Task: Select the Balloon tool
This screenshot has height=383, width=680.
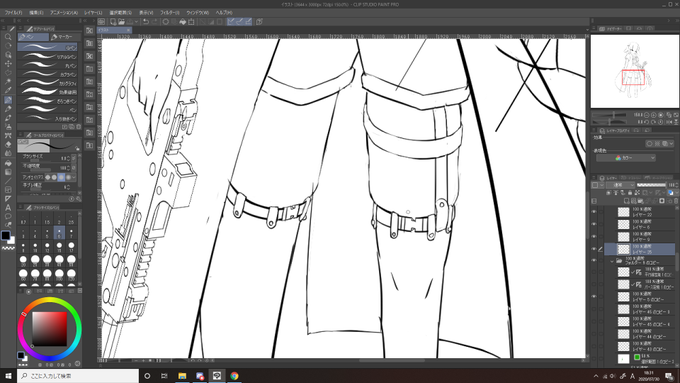Action: pos(8,216)
